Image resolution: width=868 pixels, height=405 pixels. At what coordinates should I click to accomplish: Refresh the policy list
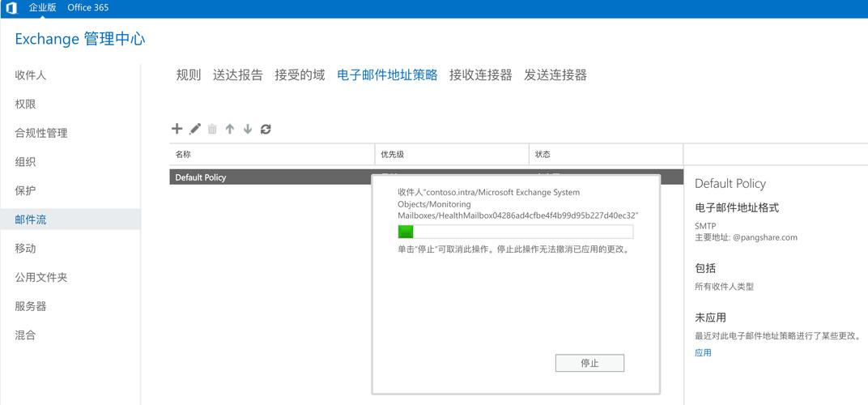coord(266,129)
